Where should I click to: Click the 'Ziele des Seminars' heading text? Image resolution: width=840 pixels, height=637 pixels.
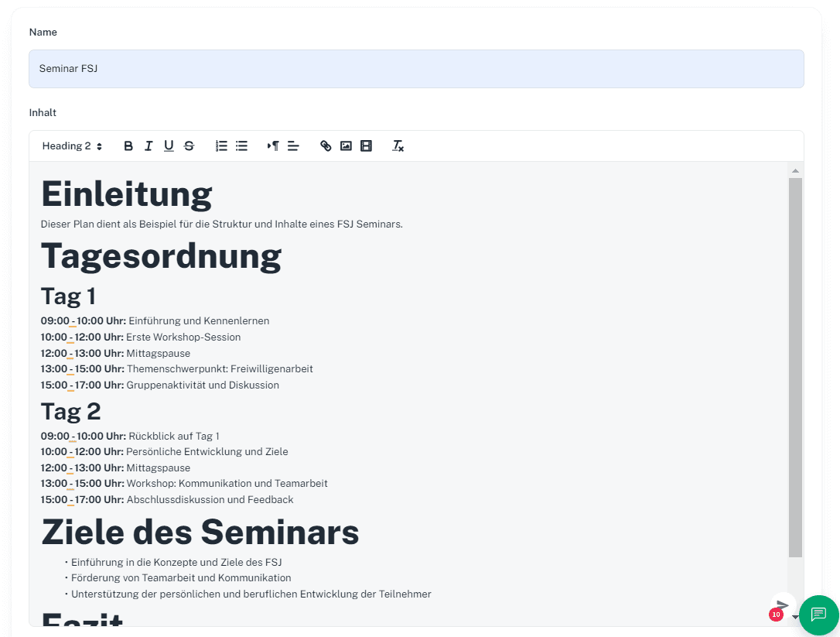pyautogui.click(x=200, y=532)
